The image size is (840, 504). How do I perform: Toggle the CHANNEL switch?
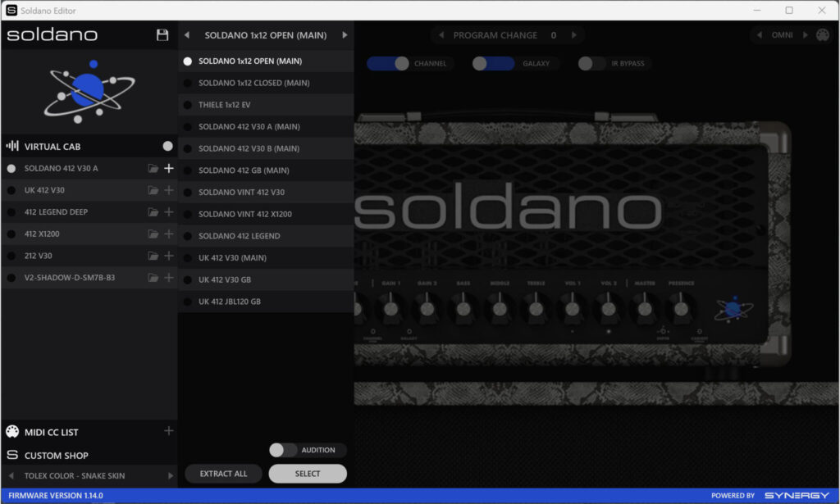[x=388, y=63]
